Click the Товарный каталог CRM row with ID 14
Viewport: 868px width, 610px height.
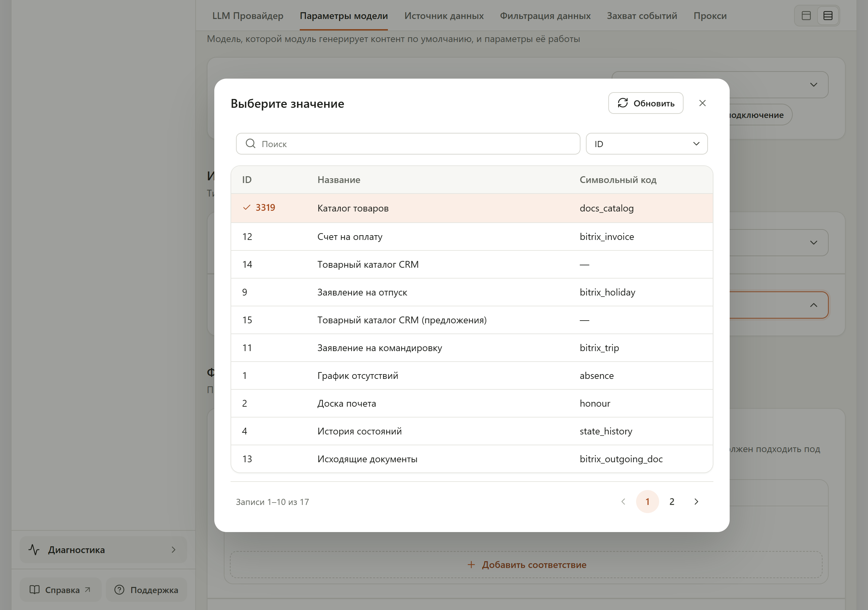[472, 265]
